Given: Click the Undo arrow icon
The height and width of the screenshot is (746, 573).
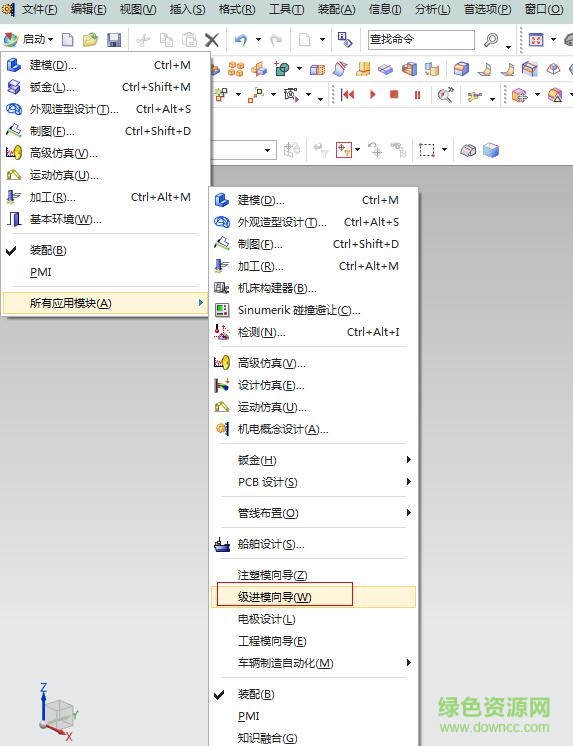Looking at the screenshot, I should pos(241,39).
